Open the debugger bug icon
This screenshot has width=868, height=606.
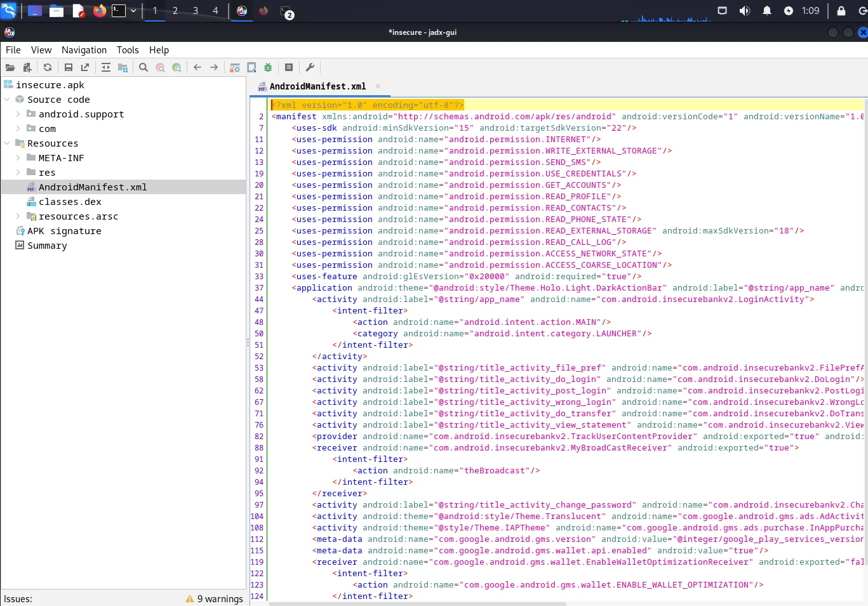pyautogui.click(x=268, y=67)
